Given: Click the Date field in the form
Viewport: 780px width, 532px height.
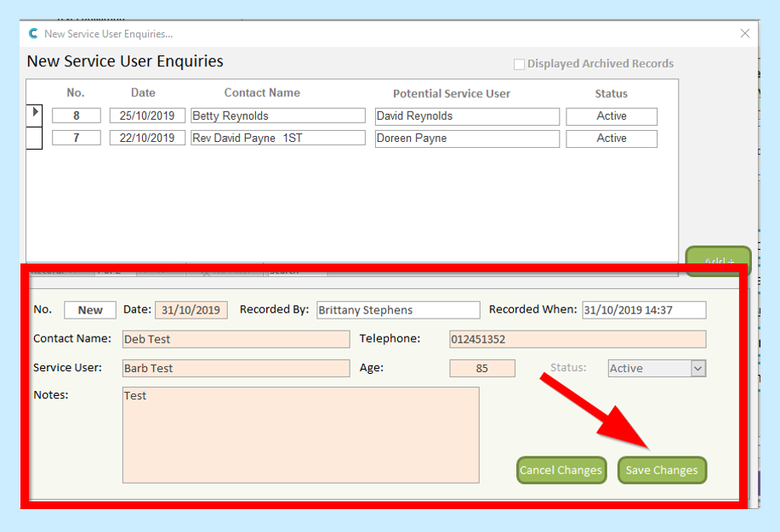Looking at the screenshot, I should tap(191, 310).
